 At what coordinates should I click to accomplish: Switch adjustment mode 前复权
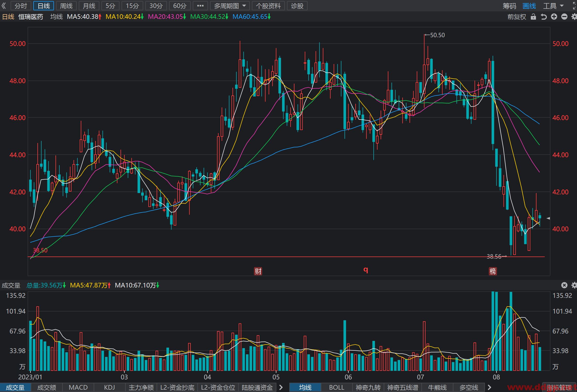[517, 17]
